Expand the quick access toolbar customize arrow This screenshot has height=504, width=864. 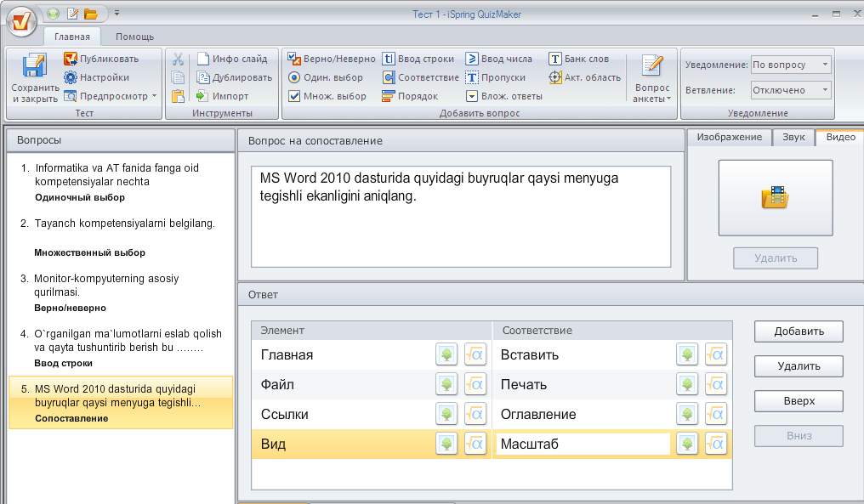click(x=117, y=14)
